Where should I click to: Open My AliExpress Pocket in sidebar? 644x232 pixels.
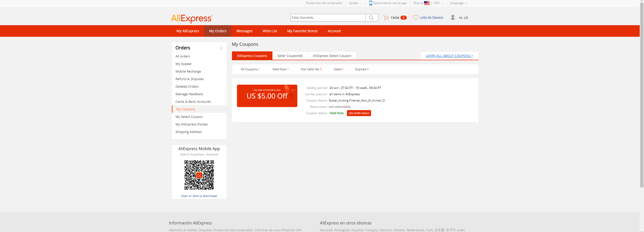coord(191,124)
